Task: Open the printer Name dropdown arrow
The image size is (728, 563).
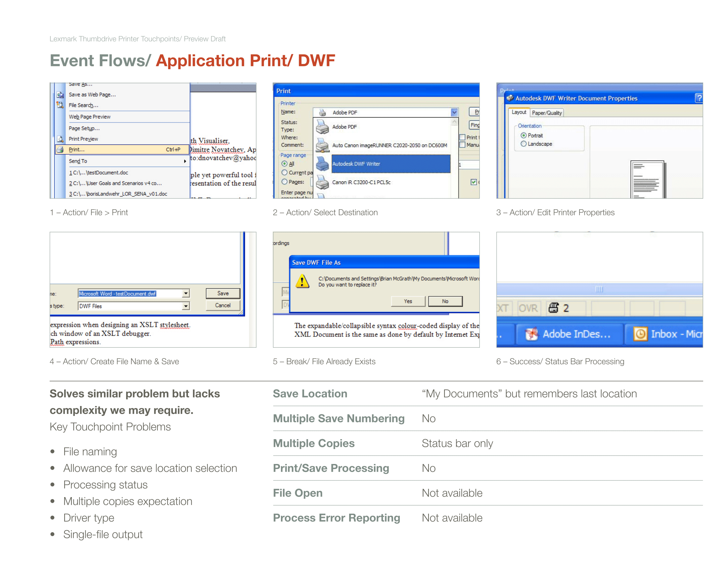Action: click(454, 112)
